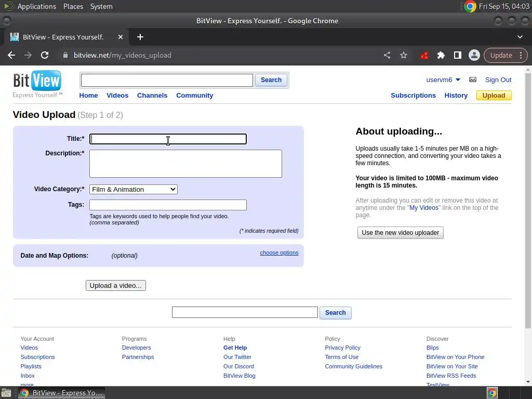The height and width of the screenshot is (399, 532).
Task: Sign Out of the account
Action: click(498, 79)
